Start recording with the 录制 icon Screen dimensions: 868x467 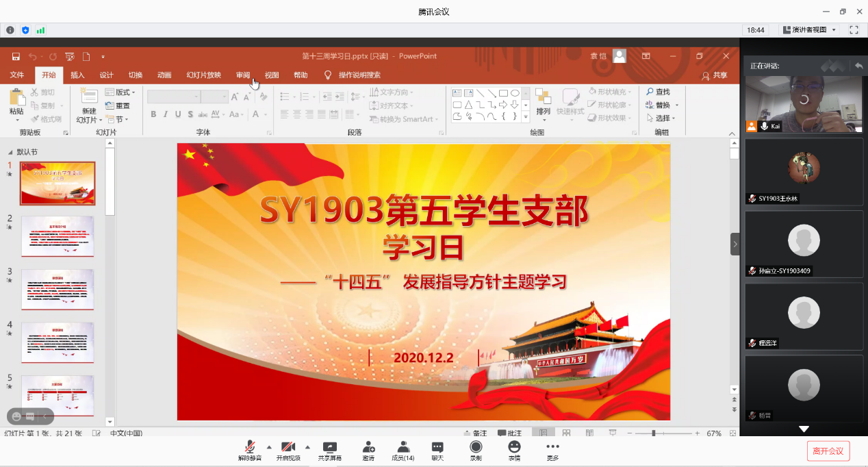coord(476,450)
